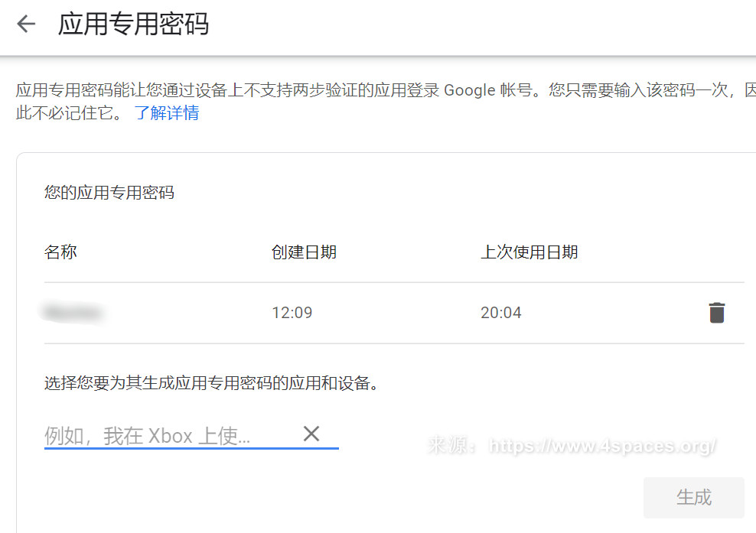The height and width of the screenshot is (533, 756).
Task: Click the word Google in the description
Action: point(470,90)
